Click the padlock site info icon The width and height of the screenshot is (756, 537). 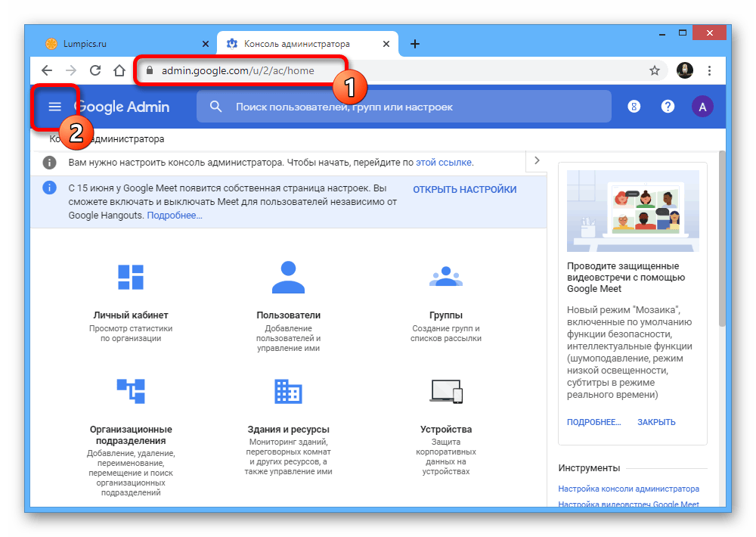click(x=150, y=70)
